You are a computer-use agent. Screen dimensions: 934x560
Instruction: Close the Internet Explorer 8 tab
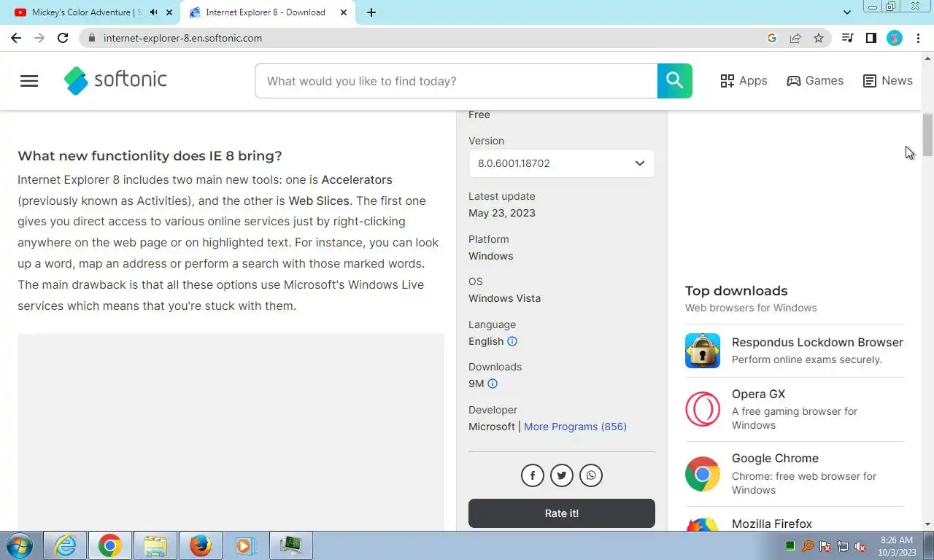[x=344, y=12]
